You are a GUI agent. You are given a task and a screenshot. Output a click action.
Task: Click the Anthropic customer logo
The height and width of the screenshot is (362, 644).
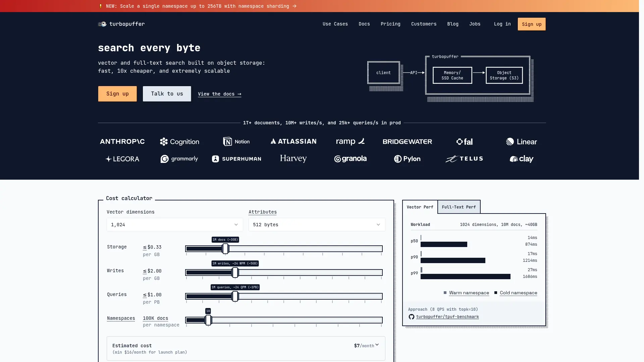(x=122, y=141)
